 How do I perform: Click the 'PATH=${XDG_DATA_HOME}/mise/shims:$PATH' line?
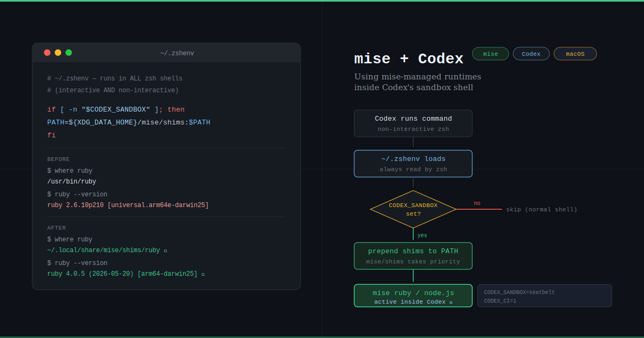click(x=129, y=122)
